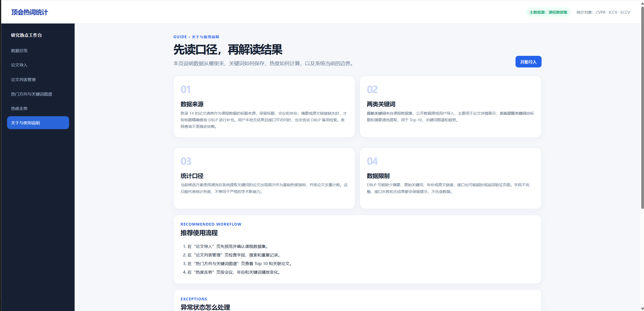Image resolution: width=644 pixels, height=311 pixels.
Task: Click the scrollbar up arrow
Action: pyautogui.click(x=642, y=3)
